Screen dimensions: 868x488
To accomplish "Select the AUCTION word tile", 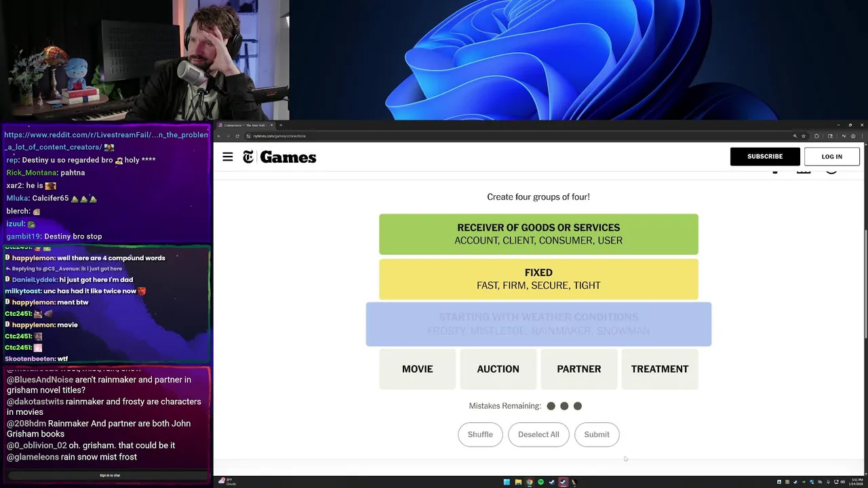I will click(x=498, y=369).
